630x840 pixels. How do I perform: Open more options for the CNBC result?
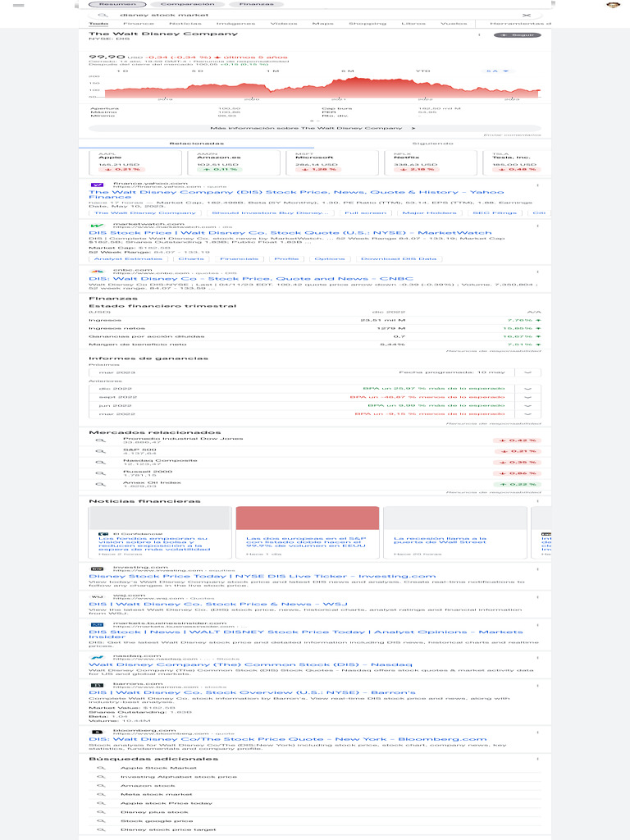pyautogui.click(x=537, y=272)
